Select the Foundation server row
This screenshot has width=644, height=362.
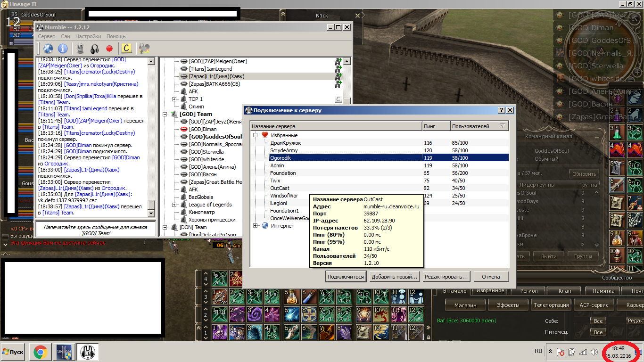[x=283, y=173]
